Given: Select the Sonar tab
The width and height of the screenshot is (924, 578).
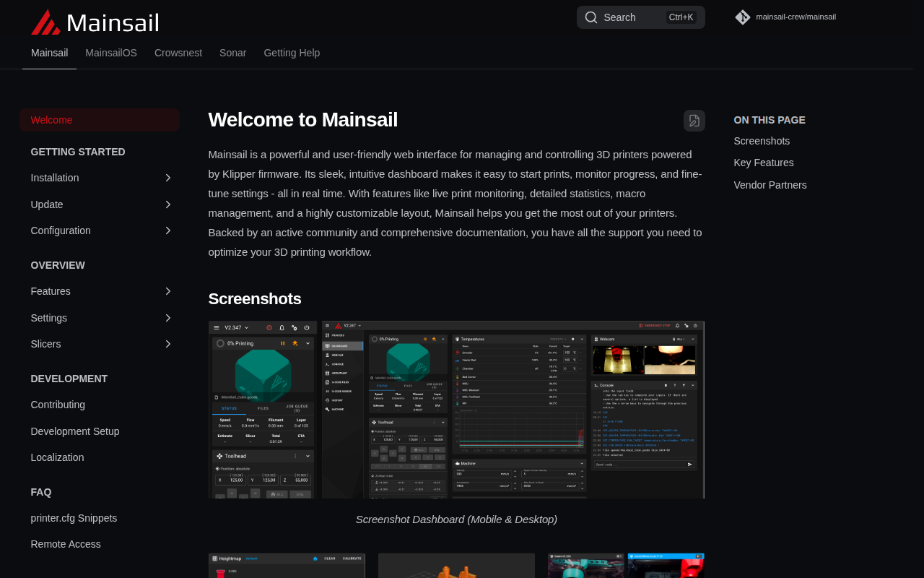Looking at the screenshot, I should (233, 53).
